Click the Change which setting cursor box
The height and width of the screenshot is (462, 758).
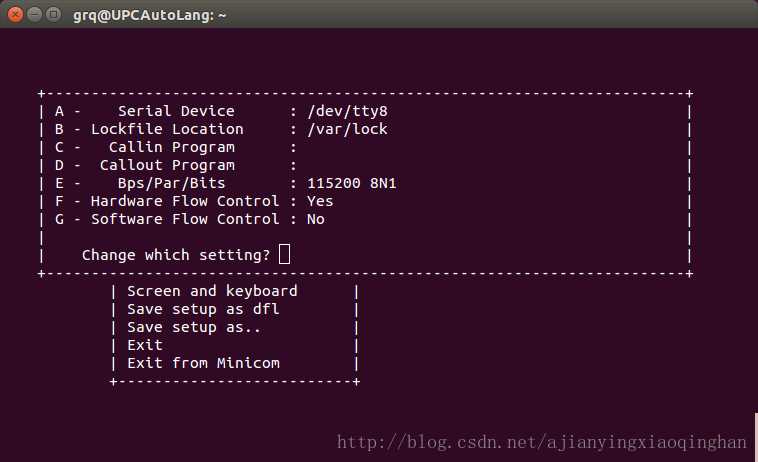pos(285,254)
